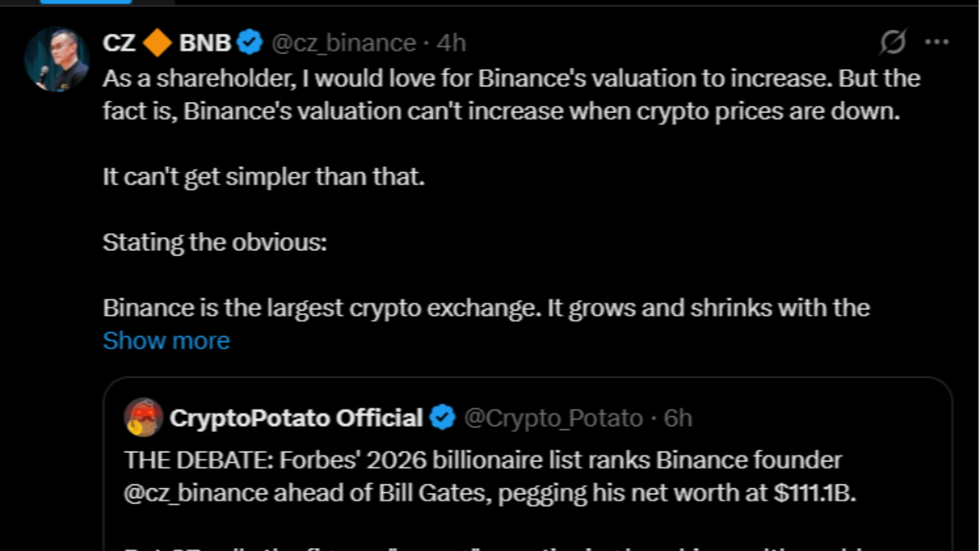Click the "Stating the obvious:" line
The width and height of the screenshot is (980, 551).
tap(214, 243)
